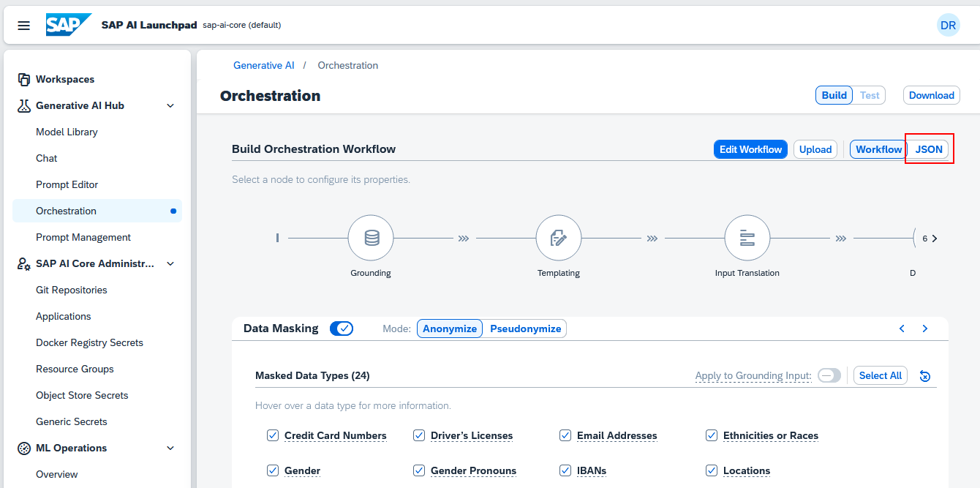Viewport: 980px width, 488px height.
Task: Open Docker Registry Secrets page
Action: tap(97, 342)
